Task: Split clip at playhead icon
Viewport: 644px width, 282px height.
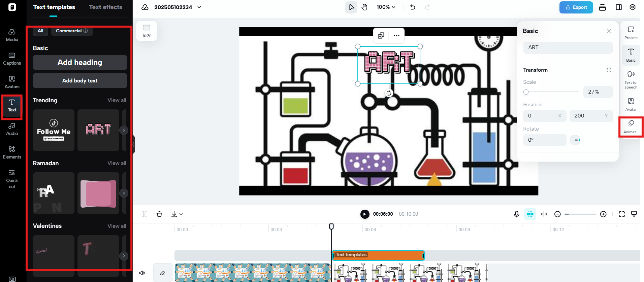Action: [x=144, y=214]
